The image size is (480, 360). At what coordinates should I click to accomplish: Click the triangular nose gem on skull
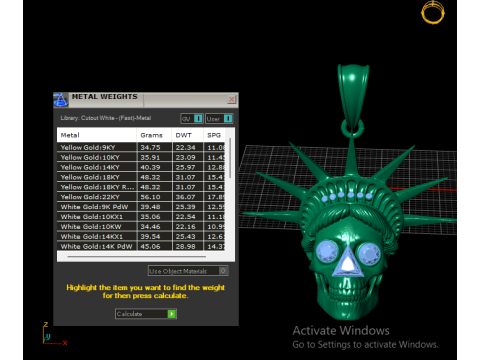coord(348,263)
